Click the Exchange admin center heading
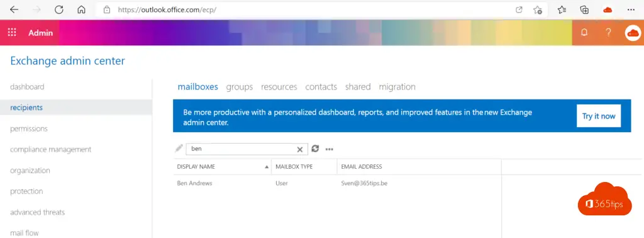 [x=67, y=61]
